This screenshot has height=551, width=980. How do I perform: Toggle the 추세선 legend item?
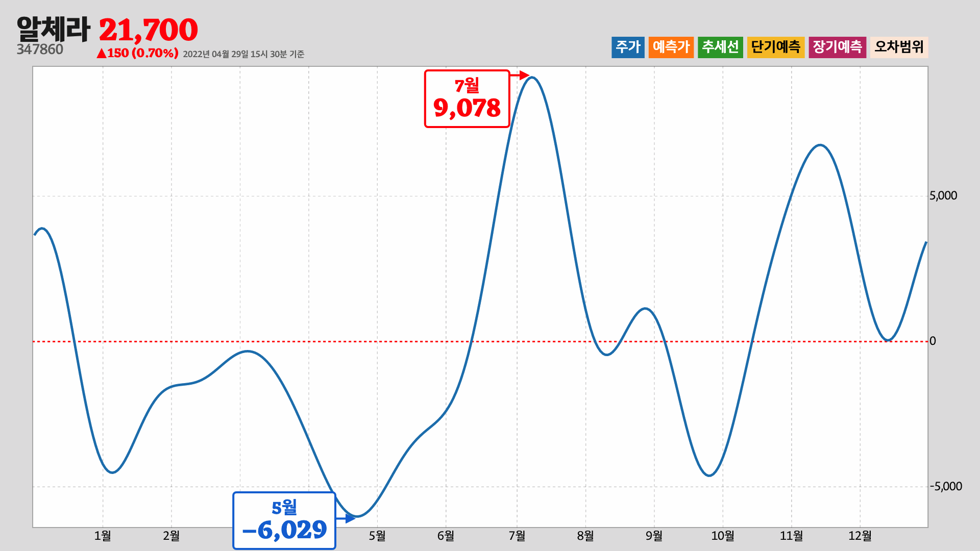click(720, 47)
